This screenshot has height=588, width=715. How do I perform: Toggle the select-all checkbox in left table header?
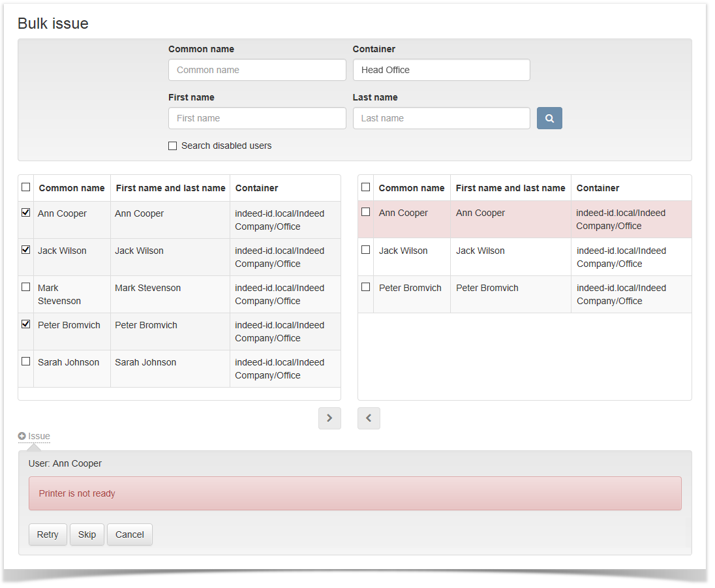click(25, 187)
